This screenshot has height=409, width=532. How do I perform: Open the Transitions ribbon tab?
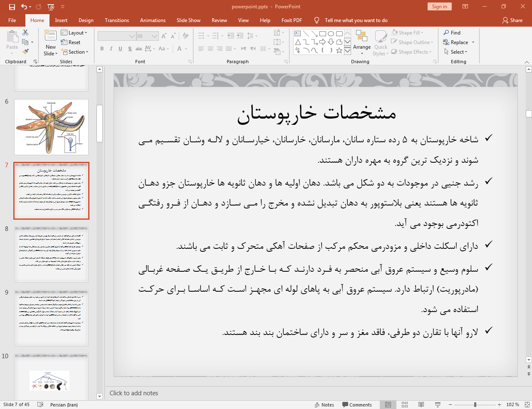[116, 20]
